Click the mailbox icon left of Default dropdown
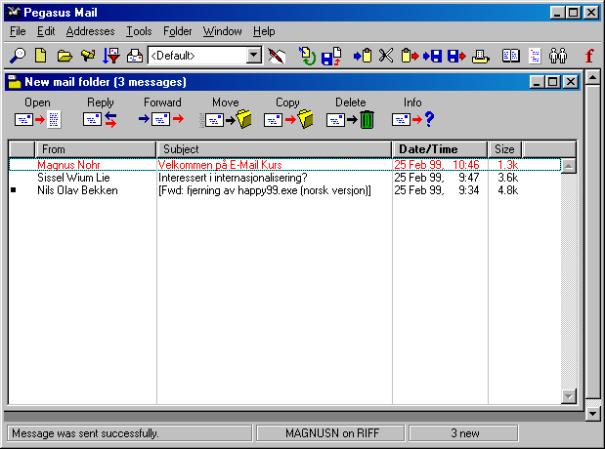The height and width of the screenshot is (449, 605). coord(135,56)
